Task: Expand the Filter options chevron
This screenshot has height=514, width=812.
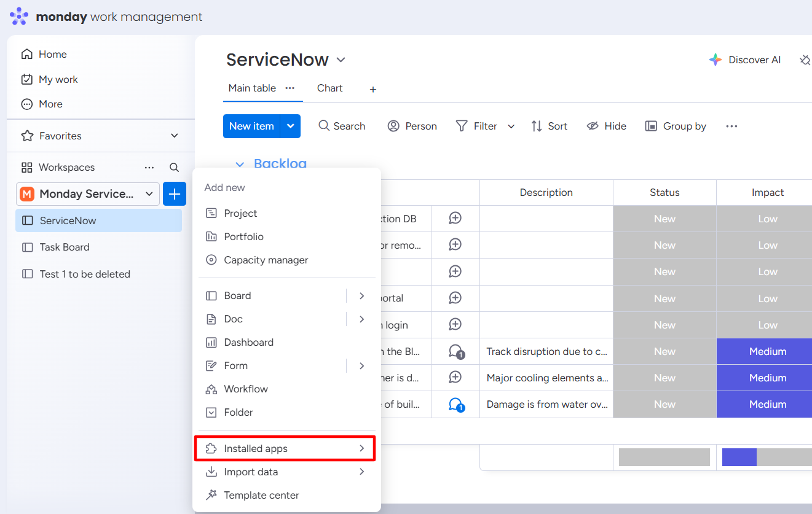Action: click(511, 126)
